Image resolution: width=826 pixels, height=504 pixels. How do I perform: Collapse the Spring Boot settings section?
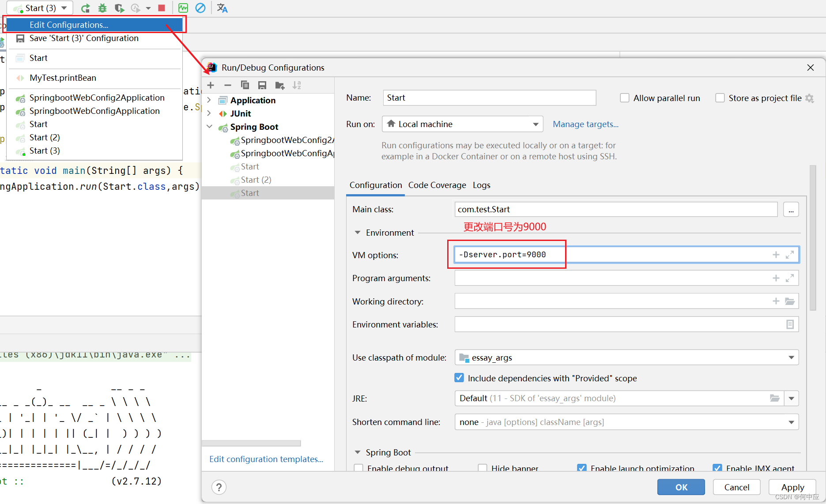coord(358,452)
